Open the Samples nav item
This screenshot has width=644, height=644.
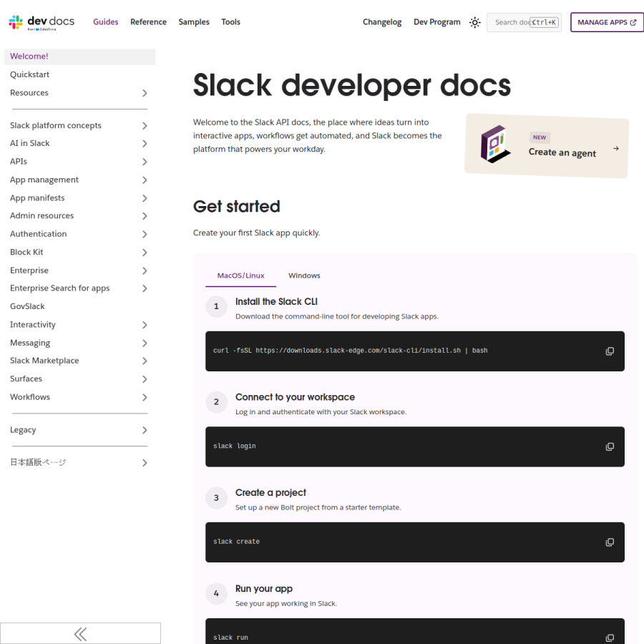click(194, 22)
